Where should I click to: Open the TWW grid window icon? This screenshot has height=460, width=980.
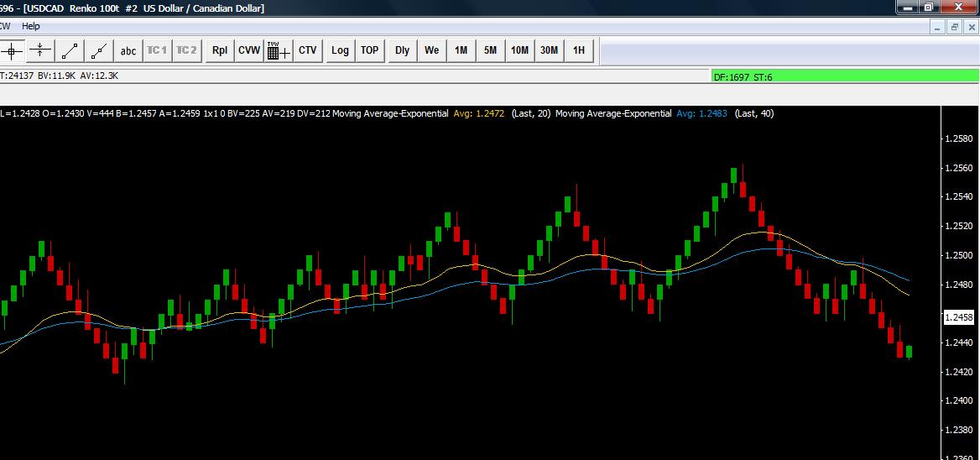click(279, 50)
